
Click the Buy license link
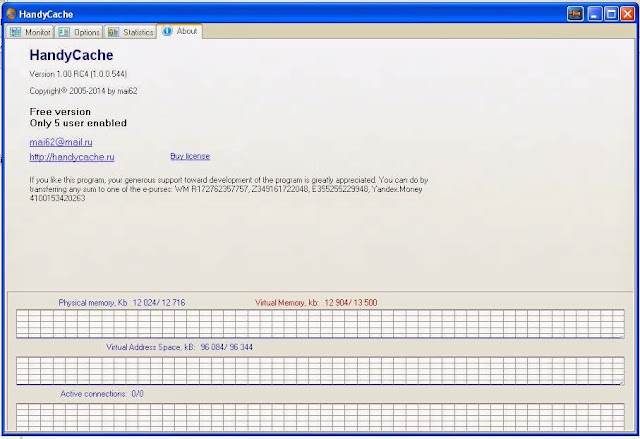coord(190,156)
